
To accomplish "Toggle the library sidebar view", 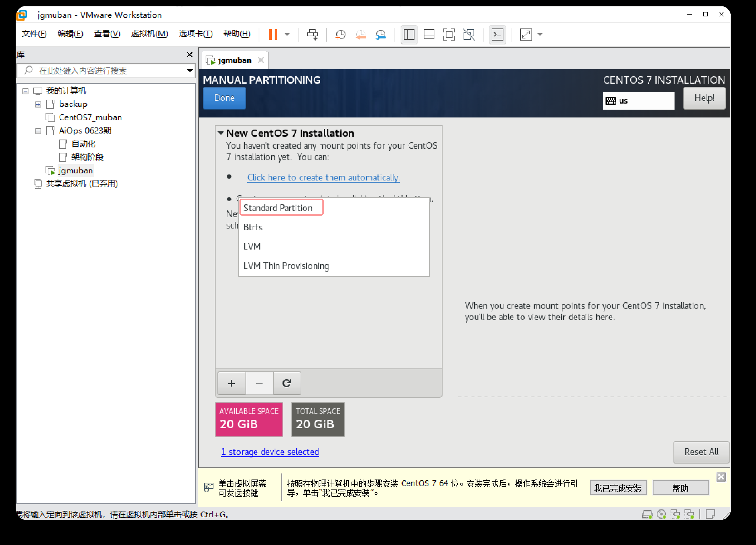I will click(x=409, y=35).
